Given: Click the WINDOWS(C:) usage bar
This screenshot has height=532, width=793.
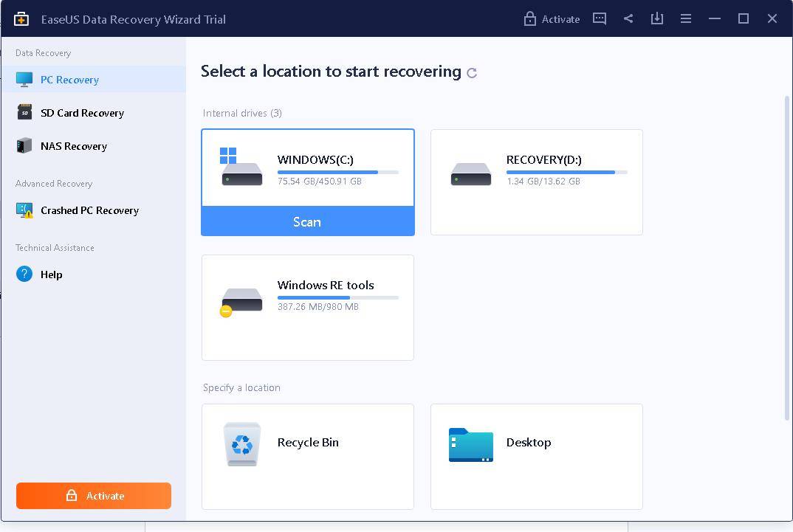Looking at the screenshot, I should point(337,172).
